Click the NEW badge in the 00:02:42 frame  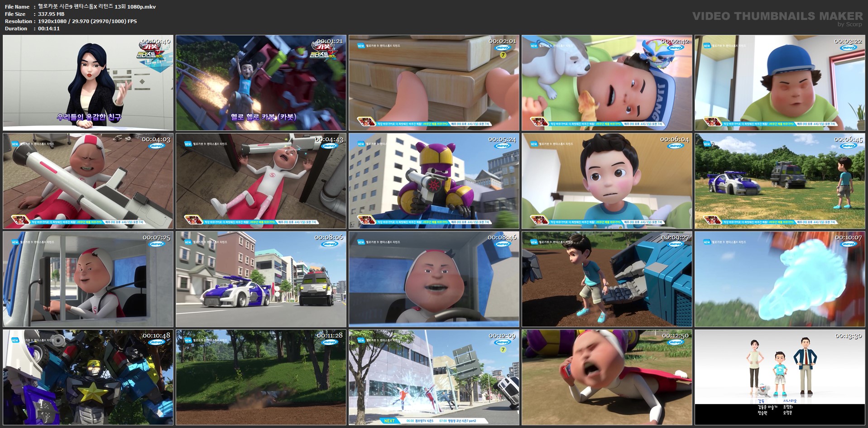[534, 46]
